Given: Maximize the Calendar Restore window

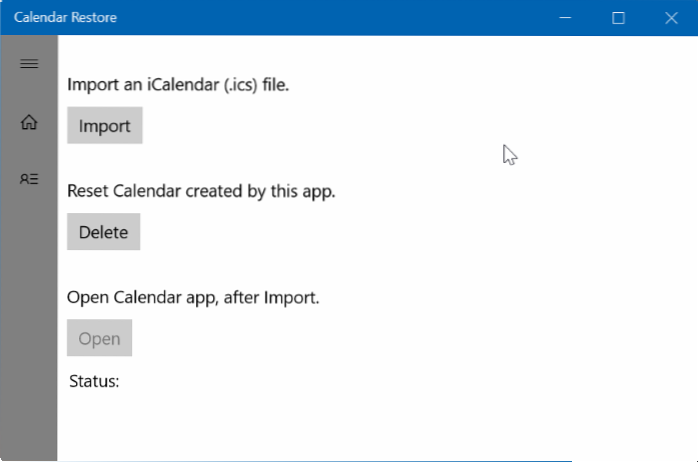Looking at the screenshot, I should pyautogui.click(x=618, y=18).
